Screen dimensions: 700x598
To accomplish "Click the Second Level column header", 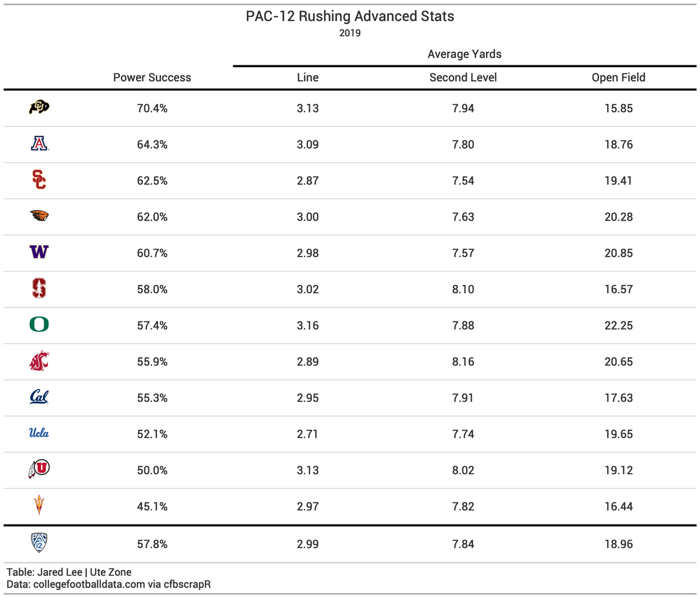I will (463, 78).
